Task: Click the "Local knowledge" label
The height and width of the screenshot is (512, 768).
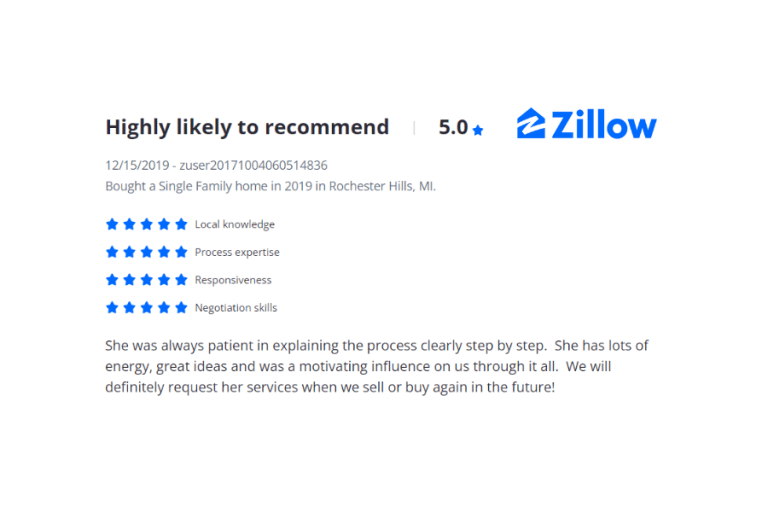Action: (235, 225)
